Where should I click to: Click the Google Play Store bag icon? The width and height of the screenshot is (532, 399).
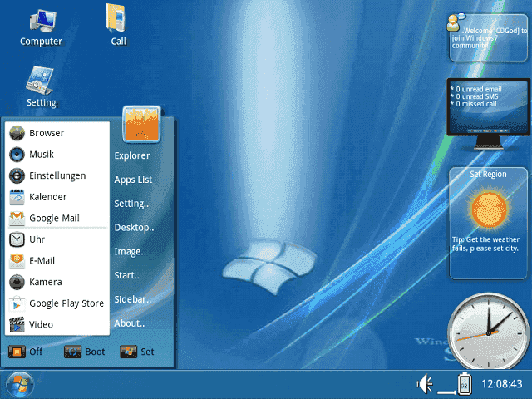(x=17, y=303)
